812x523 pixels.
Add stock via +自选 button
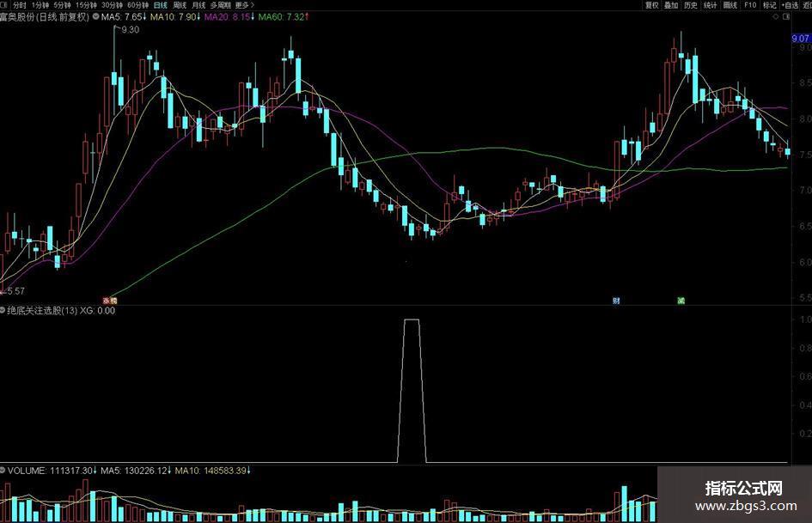[x=789, y=4]
